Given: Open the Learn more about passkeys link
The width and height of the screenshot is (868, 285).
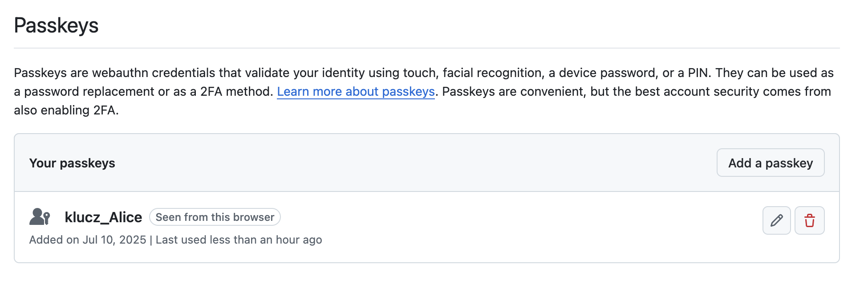Looking at the screenshot, I should point(356,92).
